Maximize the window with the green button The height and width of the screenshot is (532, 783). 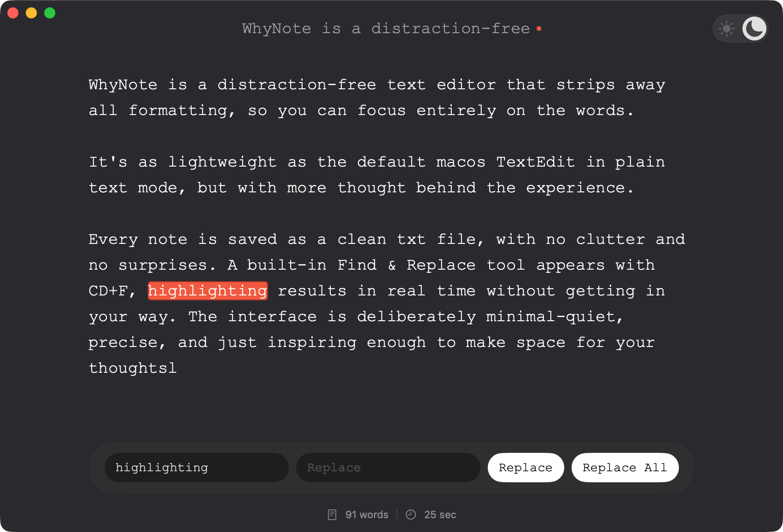tap(50, 13)
